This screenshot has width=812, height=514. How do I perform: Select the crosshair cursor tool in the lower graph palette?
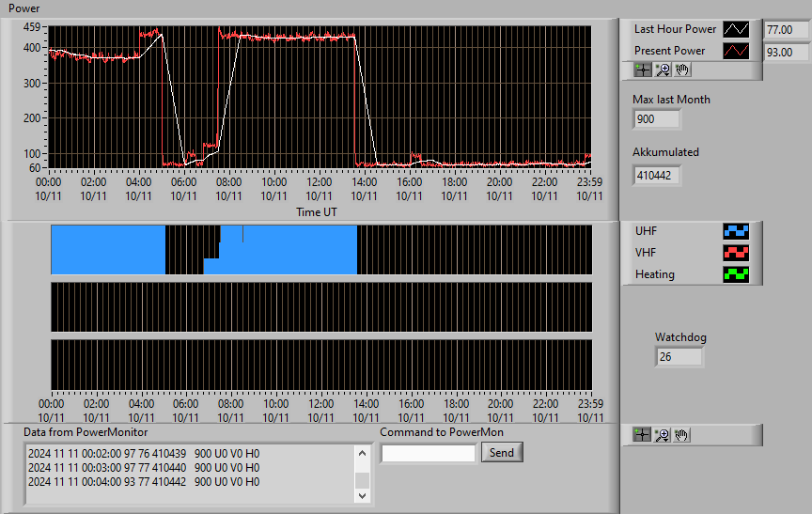[x=642, y=435]
